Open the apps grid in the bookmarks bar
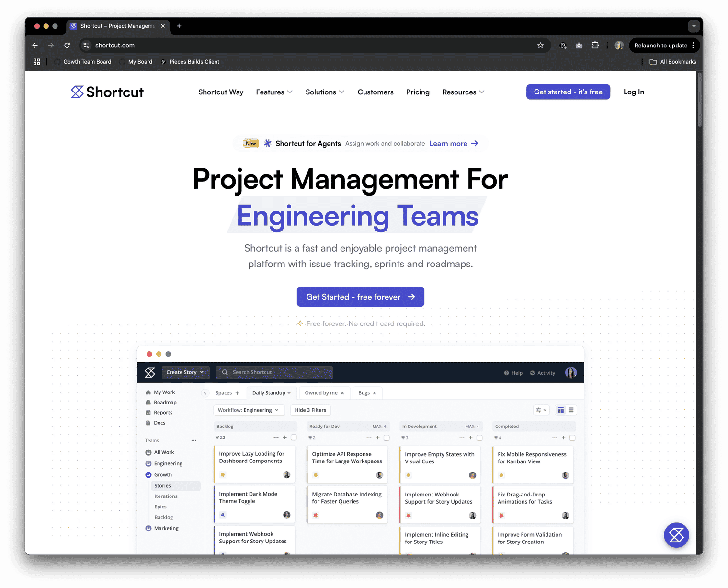Viewport: 728px width, 588px height. [x=36, y=62]
